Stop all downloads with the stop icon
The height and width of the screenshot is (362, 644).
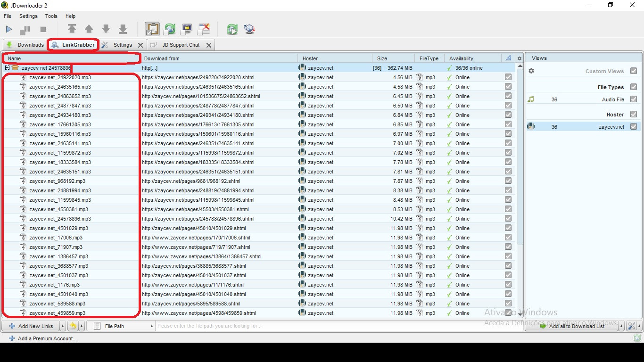point(43,29)
